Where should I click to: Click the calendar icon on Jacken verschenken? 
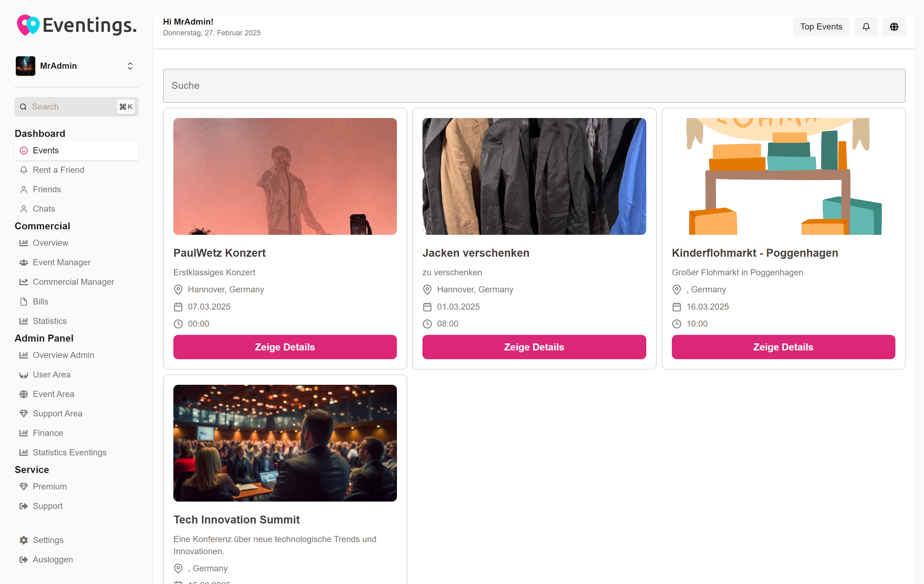click(x=427, y=307)
